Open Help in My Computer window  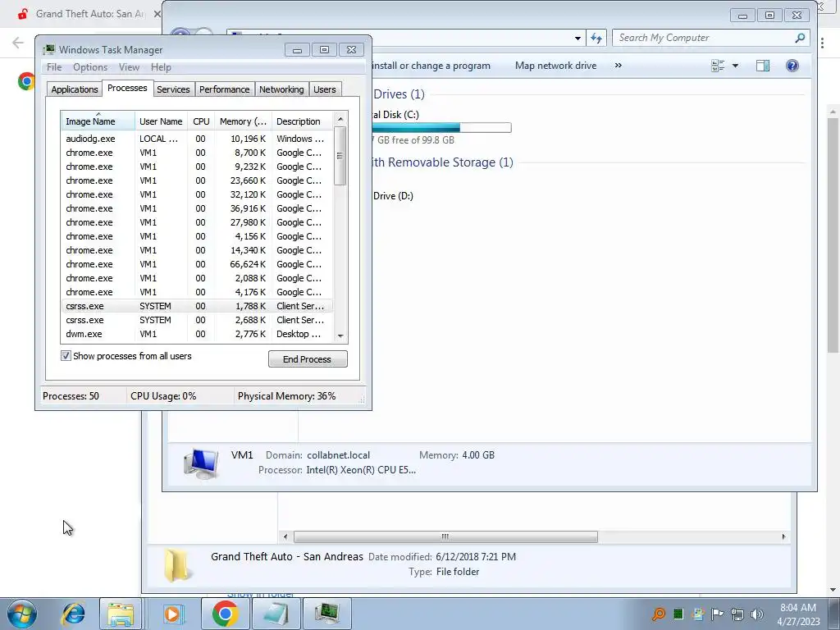click(792, 66)
